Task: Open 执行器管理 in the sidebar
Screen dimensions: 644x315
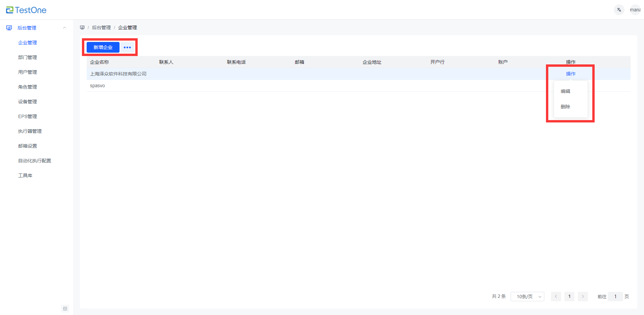Action: pos(30,131)
